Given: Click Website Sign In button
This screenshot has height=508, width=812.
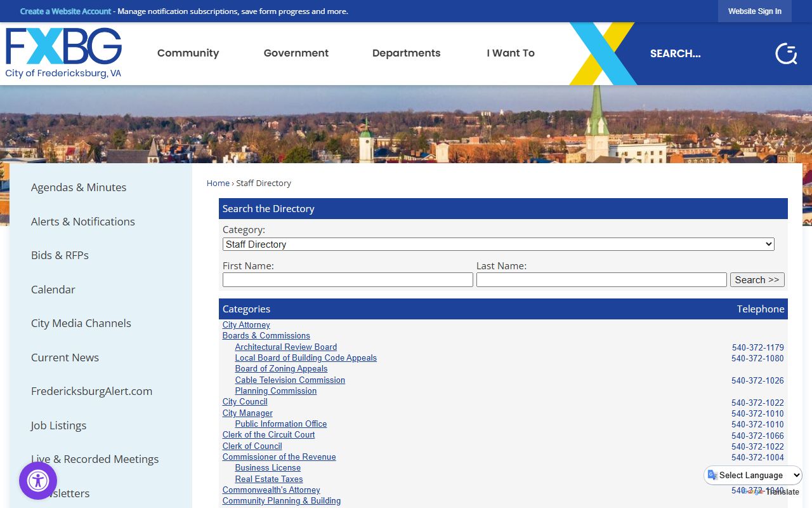Looking at the screenshot, I should click(x=755, y=11).
